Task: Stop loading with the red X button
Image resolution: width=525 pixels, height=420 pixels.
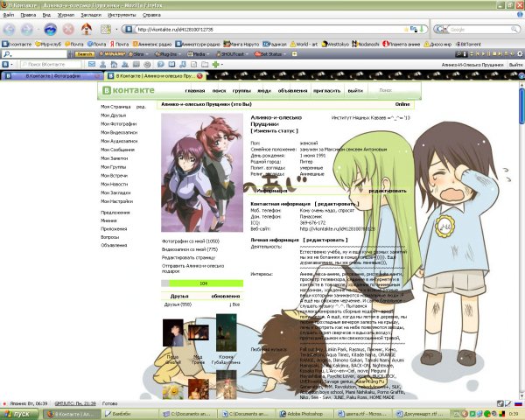Action: point(68,30)
